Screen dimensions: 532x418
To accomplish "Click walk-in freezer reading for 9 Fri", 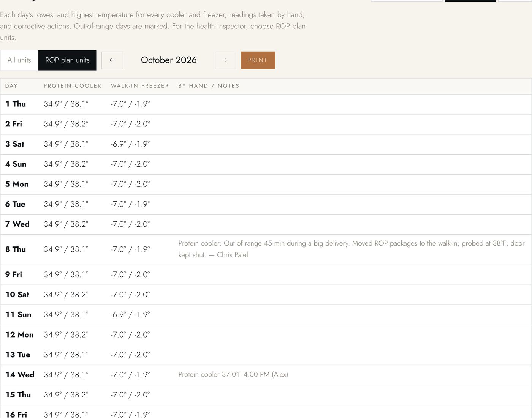I will pyautogui.click(x=130, y=274).
